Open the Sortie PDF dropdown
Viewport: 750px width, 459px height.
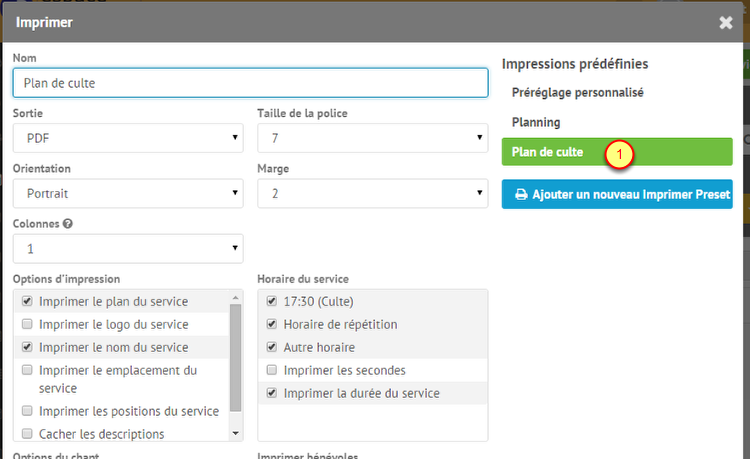point(128,138)
